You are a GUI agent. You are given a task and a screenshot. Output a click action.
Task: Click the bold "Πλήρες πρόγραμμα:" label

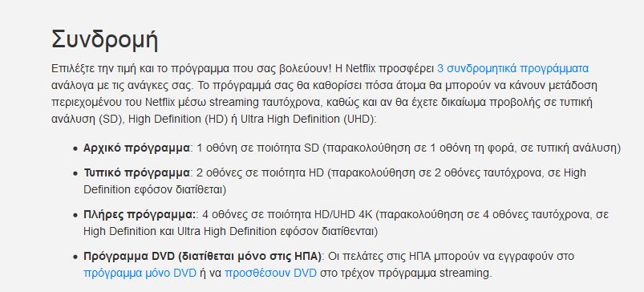tap(140, 215)
